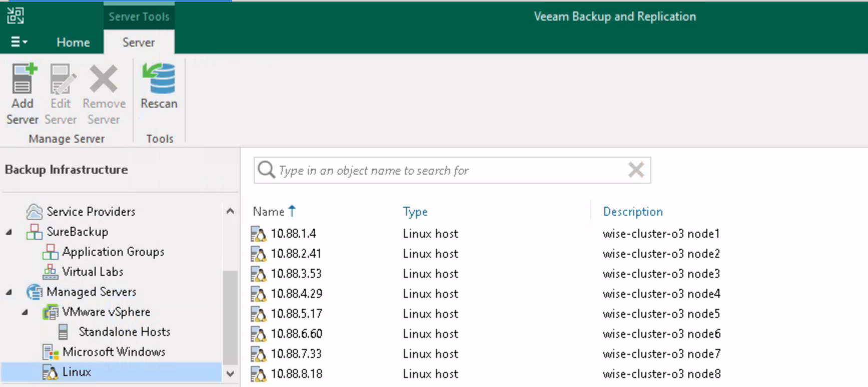The width and height of the screenshot is (868, 387).
Task: Click the Virtual Labs icon
Action: tap(50, 272)
